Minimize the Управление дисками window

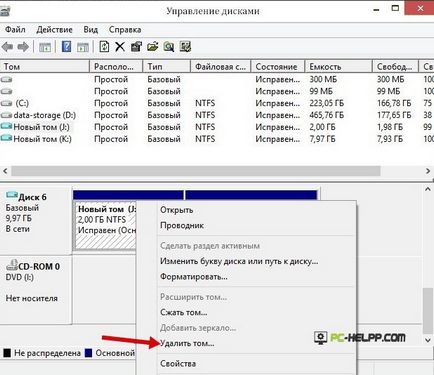pos(377,9)
